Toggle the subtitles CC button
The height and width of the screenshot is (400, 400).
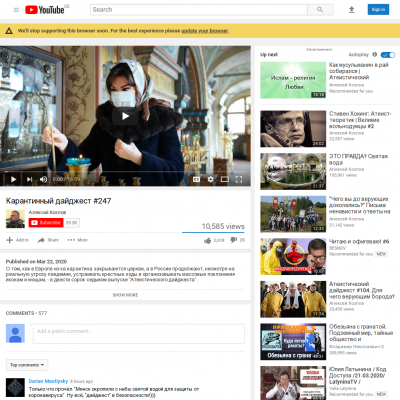[x=197, y=179]
